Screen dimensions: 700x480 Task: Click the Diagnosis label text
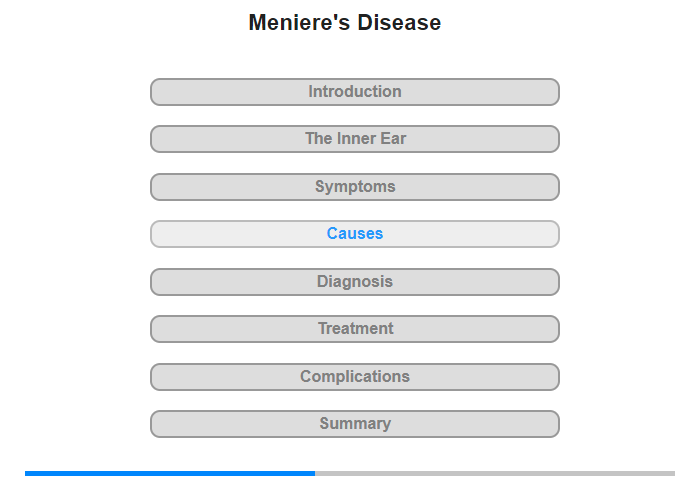[355, 282]
